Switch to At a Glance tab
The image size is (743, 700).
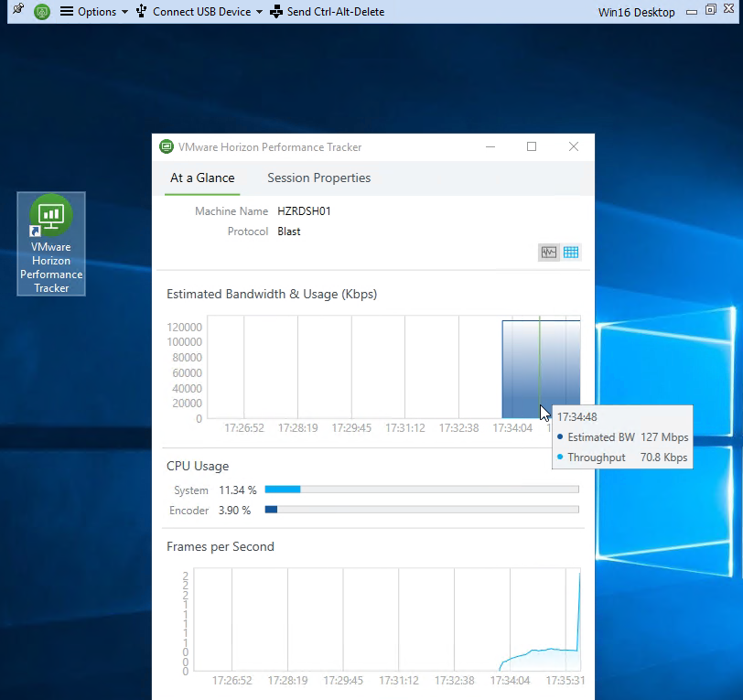[x=202, y=178]
